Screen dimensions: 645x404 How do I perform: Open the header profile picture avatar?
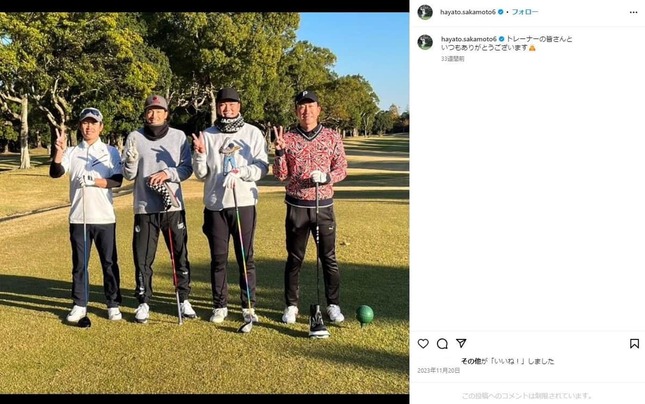coord(425,12)
